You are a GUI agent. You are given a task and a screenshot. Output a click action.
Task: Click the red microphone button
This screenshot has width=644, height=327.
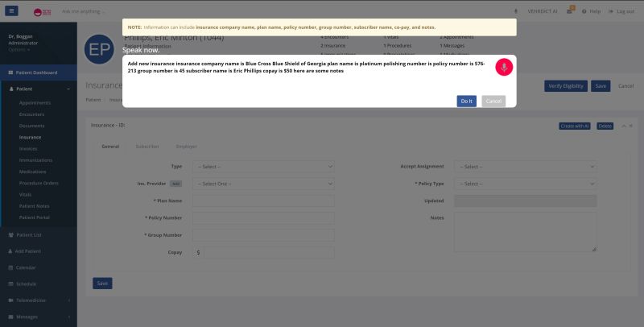coord(503,68)
